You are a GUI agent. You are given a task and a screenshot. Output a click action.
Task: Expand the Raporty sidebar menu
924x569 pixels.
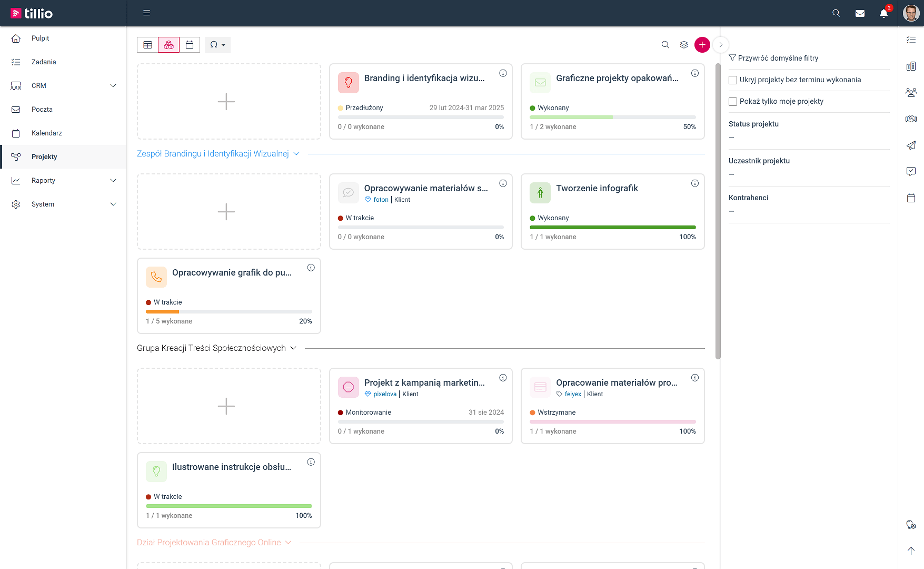63,180
